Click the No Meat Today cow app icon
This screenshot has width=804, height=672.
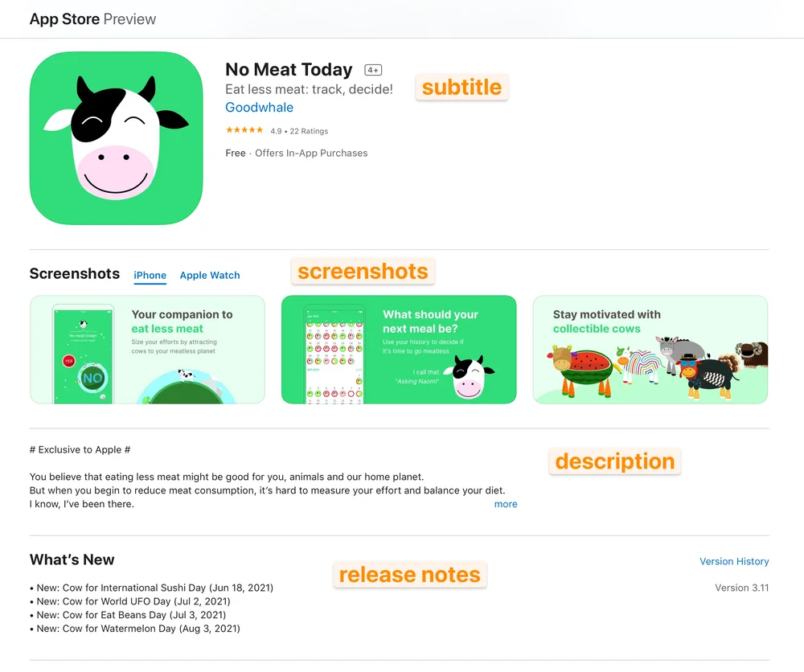tap(117, 138)
